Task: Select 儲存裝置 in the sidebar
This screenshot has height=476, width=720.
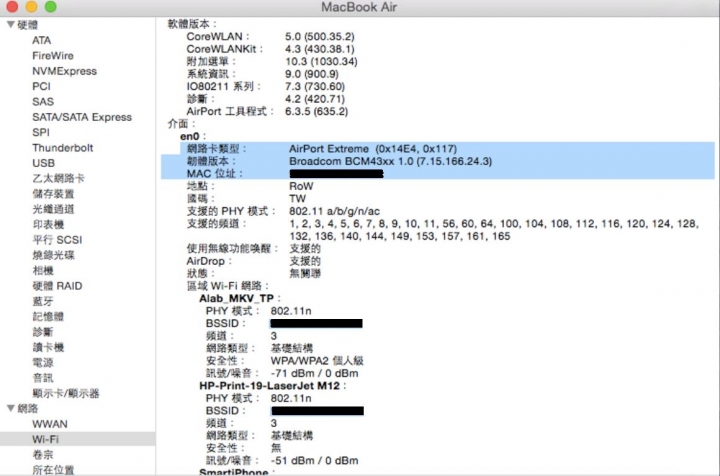Action: point(53,194)
